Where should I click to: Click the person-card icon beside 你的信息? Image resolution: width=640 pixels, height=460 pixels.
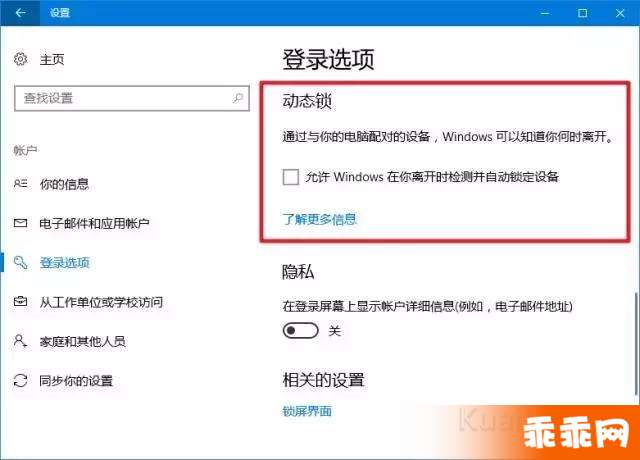click(20, 184)
